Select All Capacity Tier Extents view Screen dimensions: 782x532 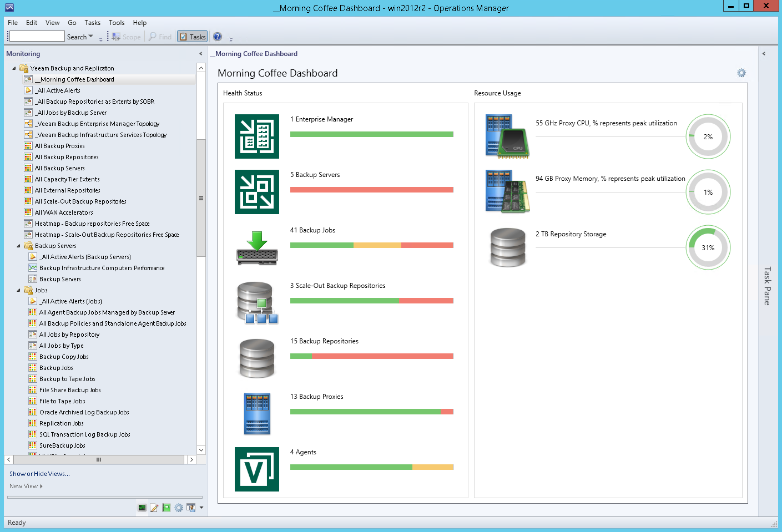67,179
